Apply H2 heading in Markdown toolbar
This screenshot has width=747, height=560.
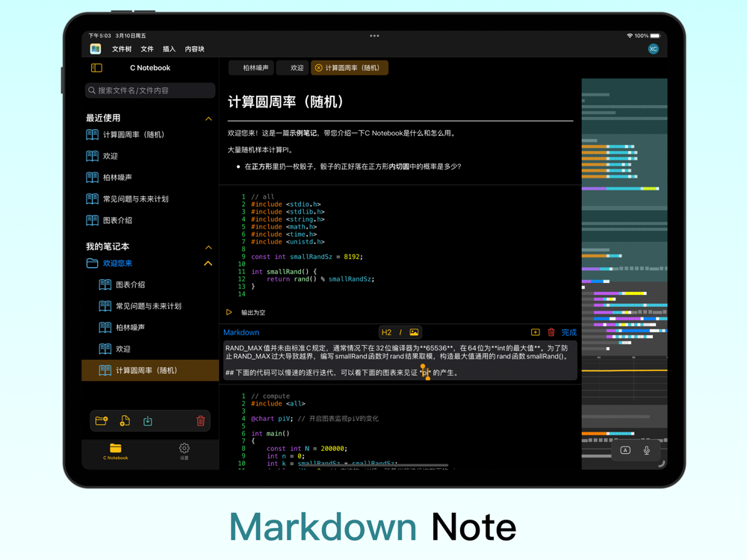(386, 332)
